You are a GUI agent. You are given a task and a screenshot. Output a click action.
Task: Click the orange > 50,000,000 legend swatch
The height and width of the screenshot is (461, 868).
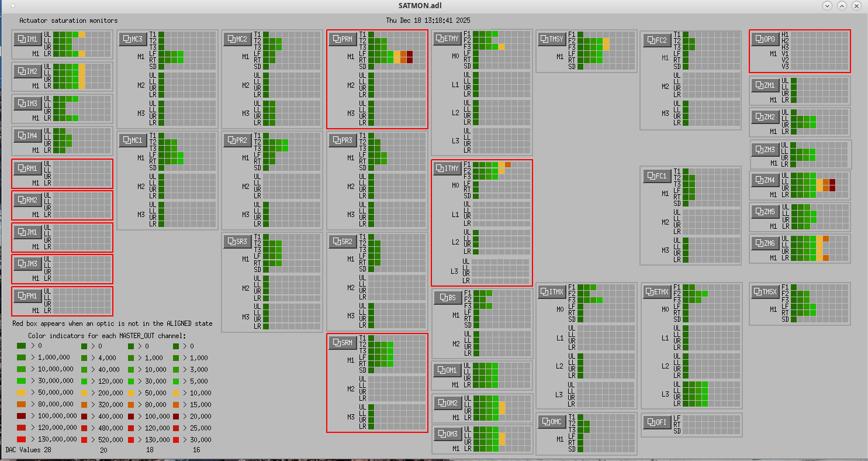[22, 392]
